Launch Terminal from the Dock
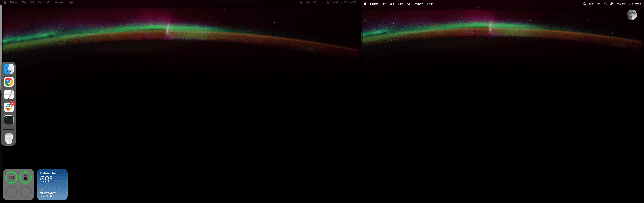Screen dimensions: 644x203 9,120
